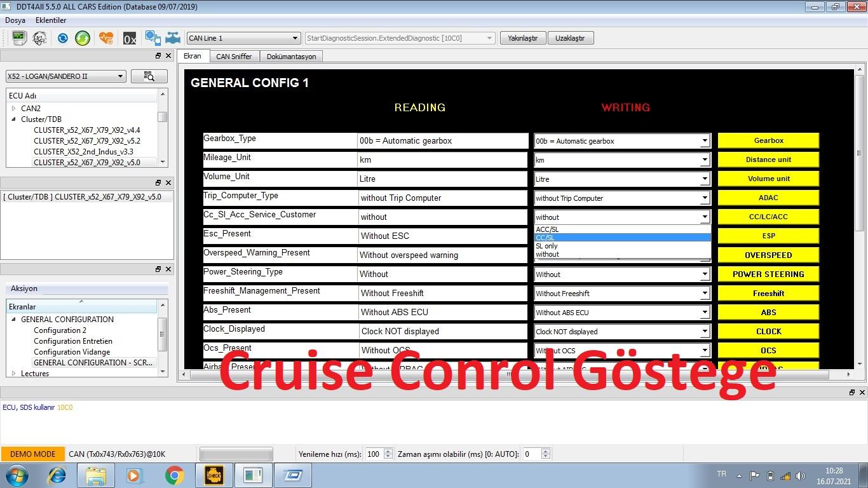Click the monitor waveform toolbar icon
868x488 pixels.
pos(19,38)
